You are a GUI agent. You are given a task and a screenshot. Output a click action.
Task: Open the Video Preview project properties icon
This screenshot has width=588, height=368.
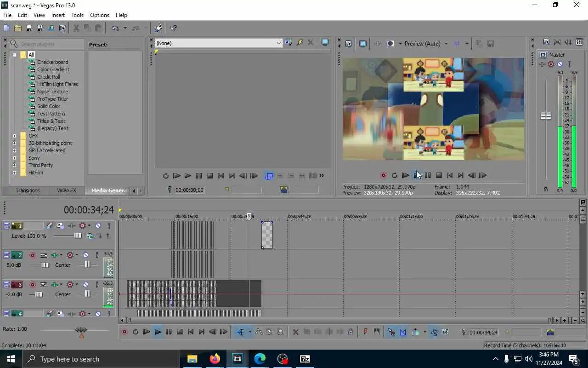click(348, 44)
